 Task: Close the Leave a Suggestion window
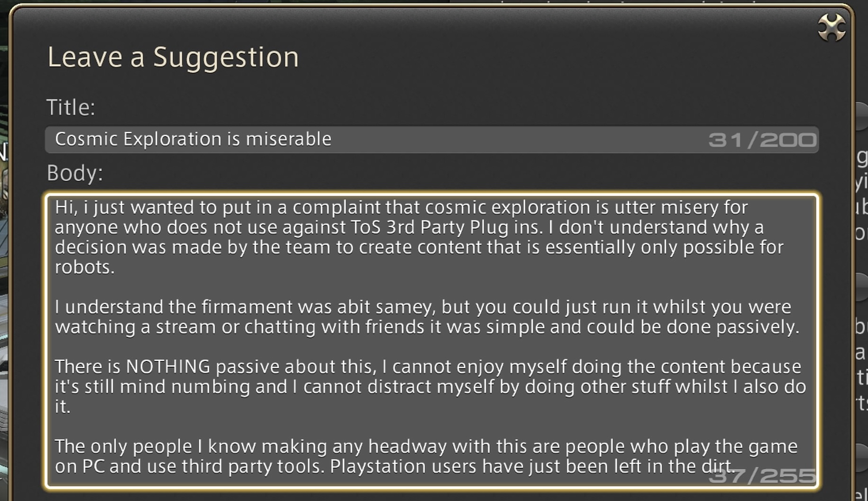[x=831, y=28]
